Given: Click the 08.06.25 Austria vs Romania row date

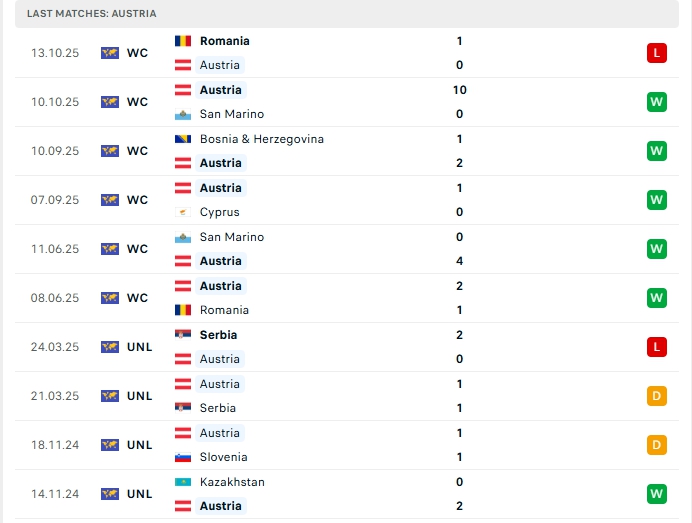Looking at the screenshot, I should pyautogui.click(x=55, y=298).
